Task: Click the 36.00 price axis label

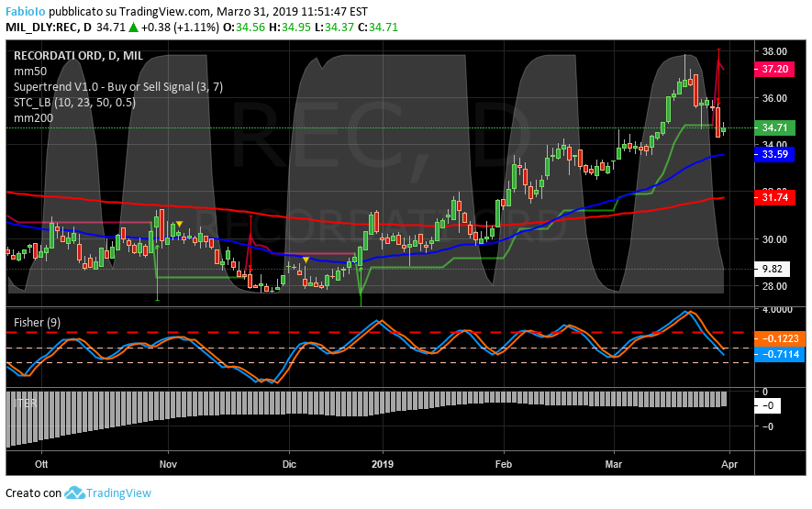Action: 774,98
